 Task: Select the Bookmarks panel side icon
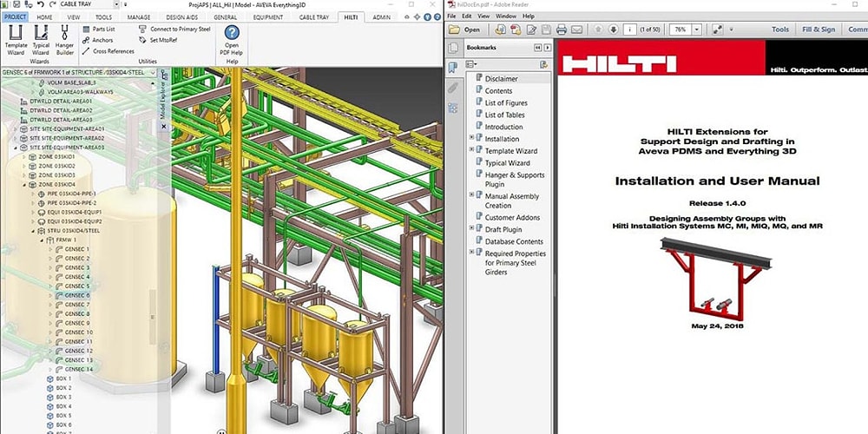[x=452, y=68]
